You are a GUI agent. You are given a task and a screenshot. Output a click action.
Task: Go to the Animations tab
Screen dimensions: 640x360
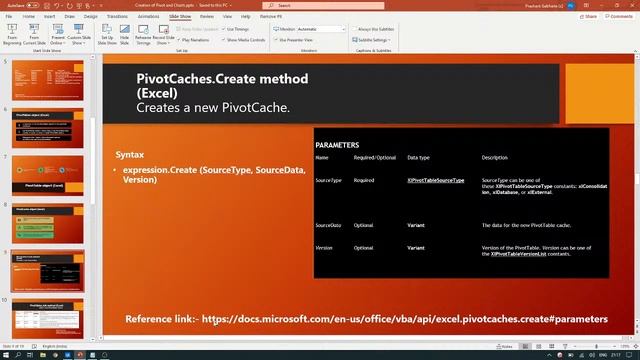(148, 17)
